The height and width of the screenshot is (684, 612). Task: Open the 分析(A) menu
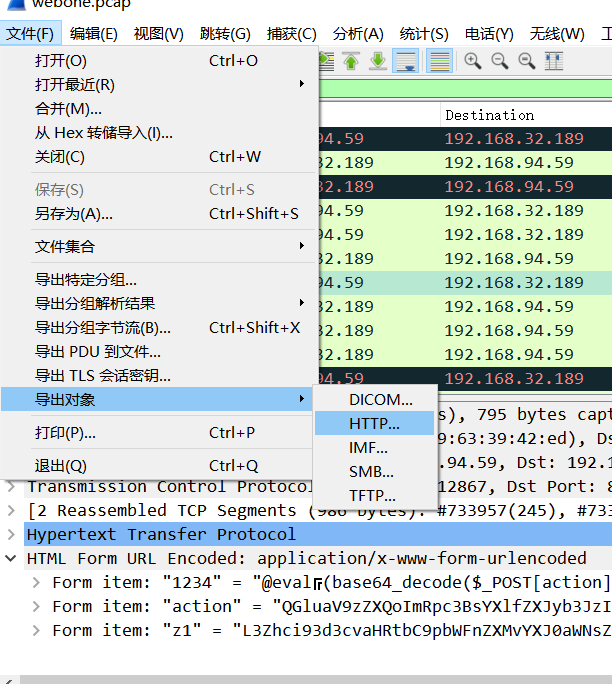[358, 34]
